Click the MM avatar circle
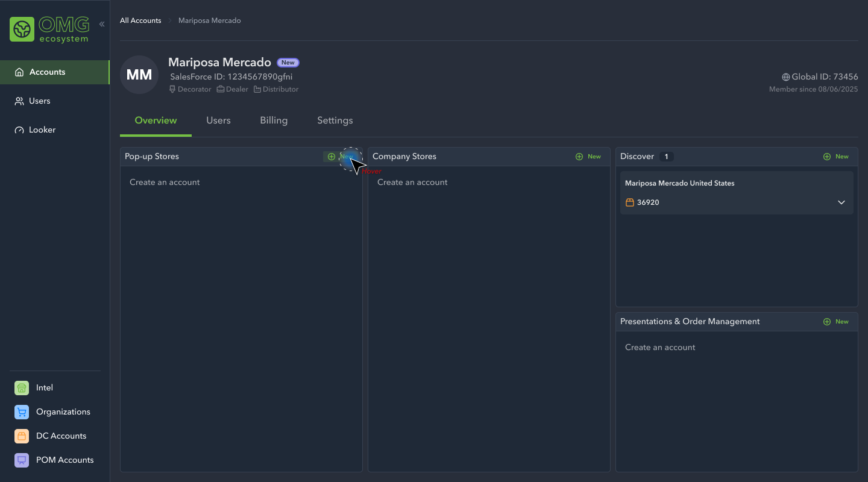The width and height of the screenshot is (868, 482). coord(139,75)
